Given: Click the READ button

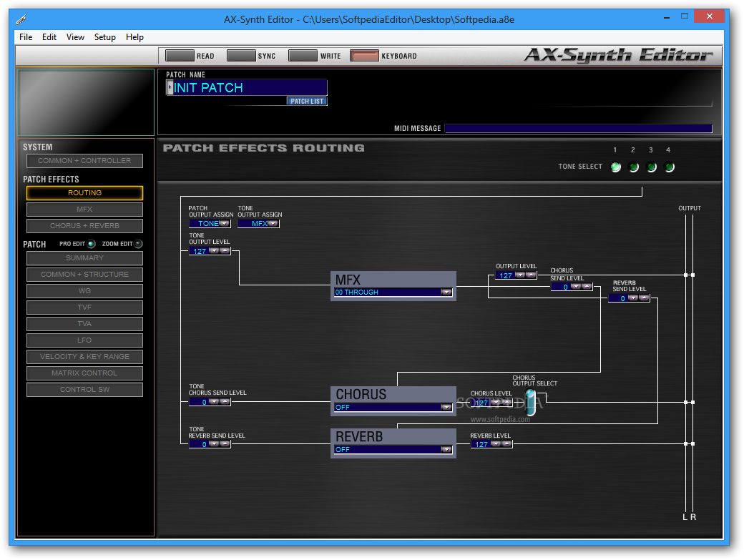Looking at the screenshot, I should tap(180, 56).
